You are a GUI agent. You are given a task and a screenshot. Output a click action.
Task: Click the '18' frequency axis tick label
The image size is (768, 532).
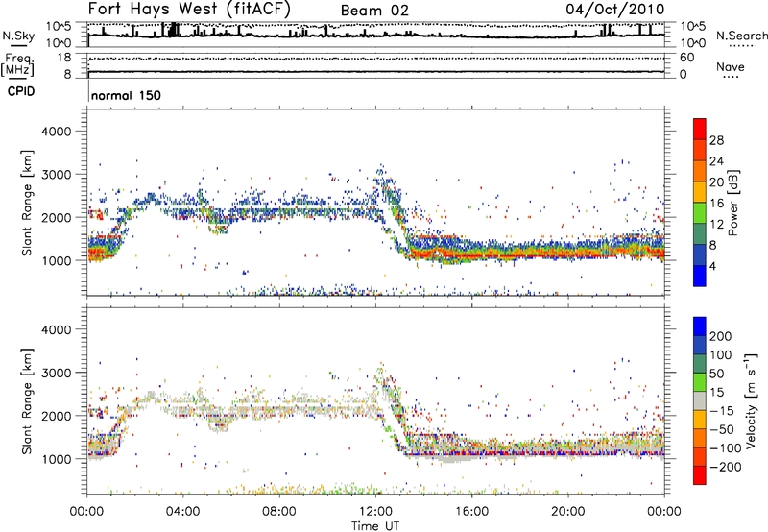[63, 58]
